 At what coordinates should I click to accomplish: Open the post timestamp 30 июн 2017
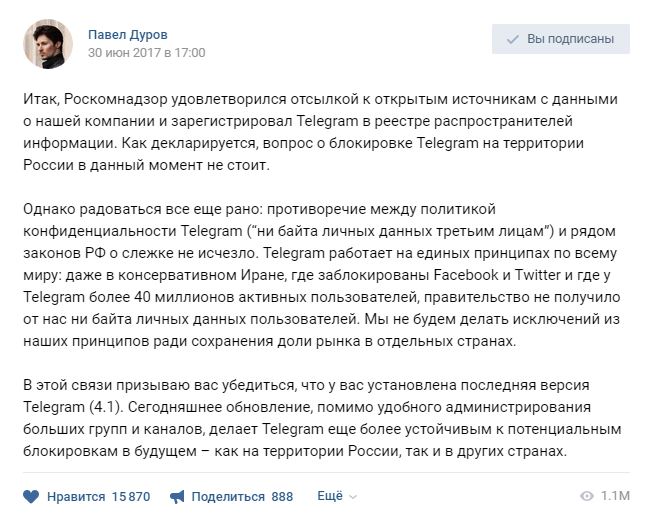(x=147, y=53)
